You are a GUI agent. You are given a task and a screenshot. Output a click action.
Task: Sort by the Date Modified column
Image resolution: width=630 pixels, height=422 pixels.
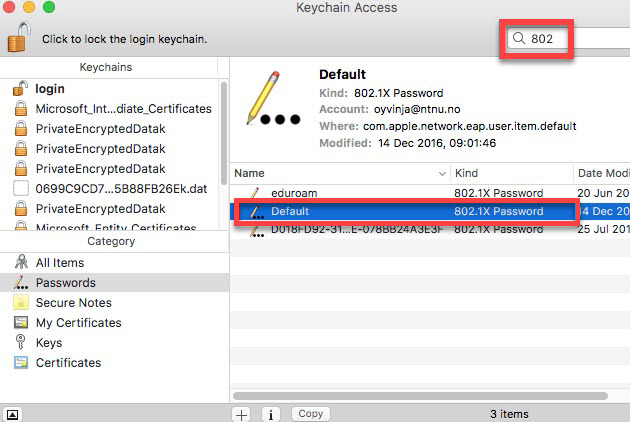(602, 173)
